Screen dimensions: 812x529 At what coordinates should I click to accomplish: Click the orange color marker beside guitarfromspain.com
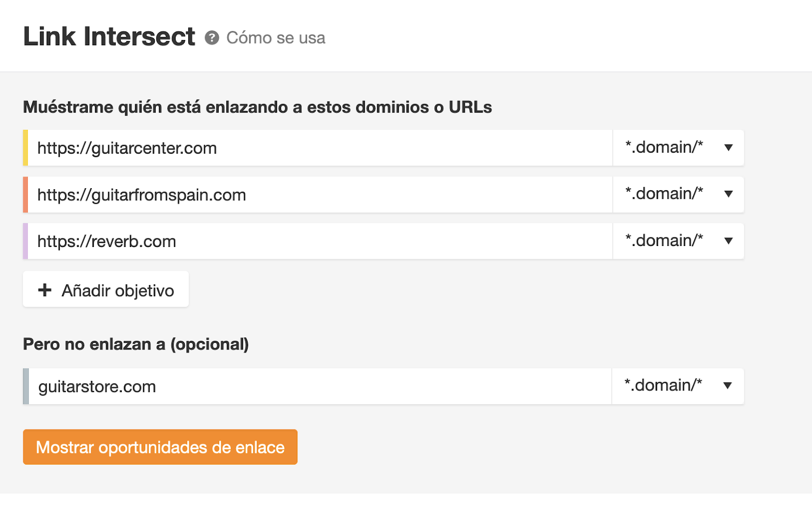pyautogui.click(x=25, y=195)
